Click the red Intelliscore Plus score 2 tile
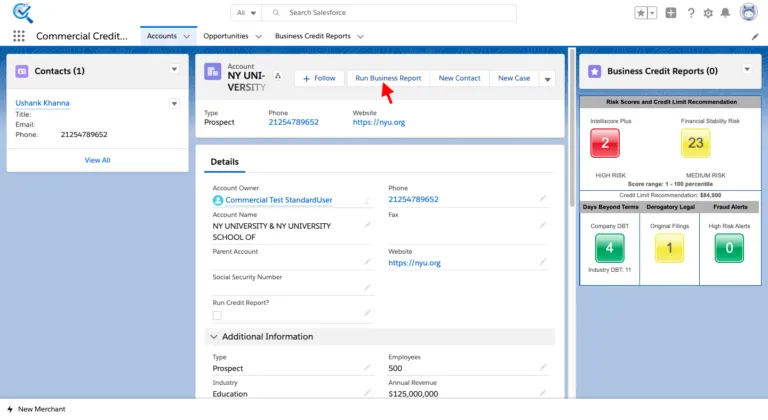768x420 pixels. pos(605,143)
